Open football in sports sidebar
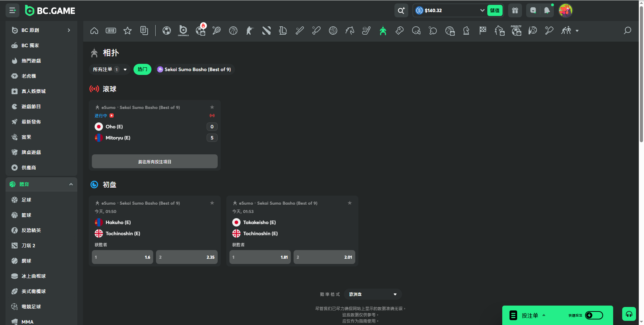644x325 pixels. click(x=42, y=200)
